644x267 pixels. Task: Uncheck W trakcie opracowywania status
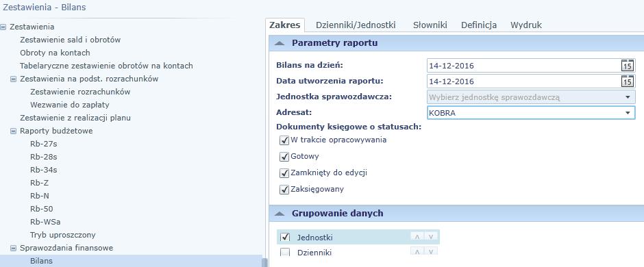[x=284, y=140]
